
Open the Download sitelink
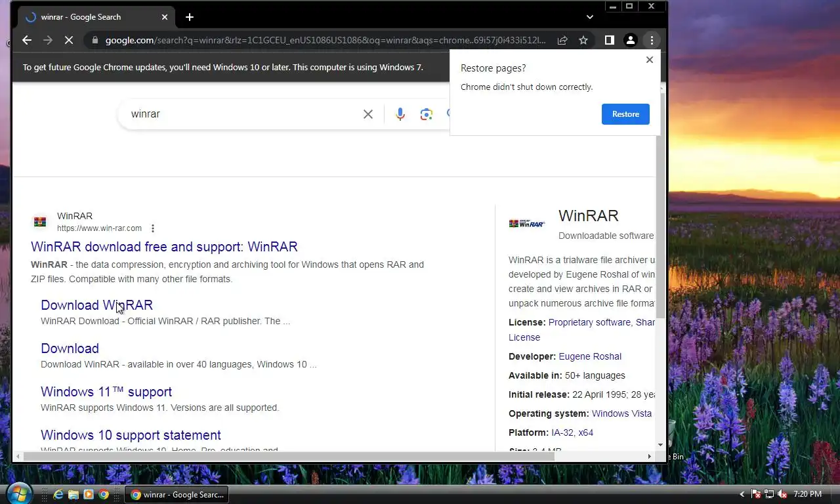[x=70, y=348]
